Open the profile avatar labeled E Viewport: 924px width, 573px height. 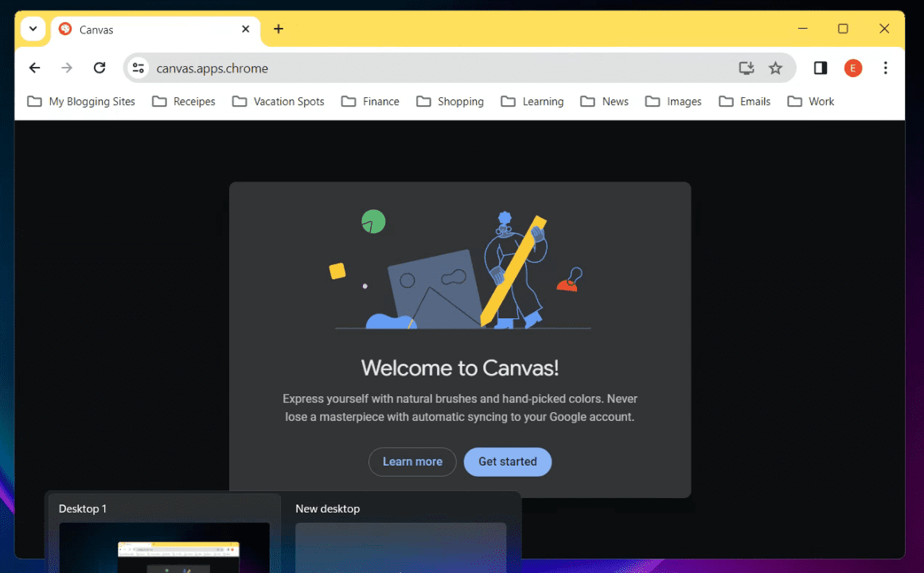tap(852, 68)
